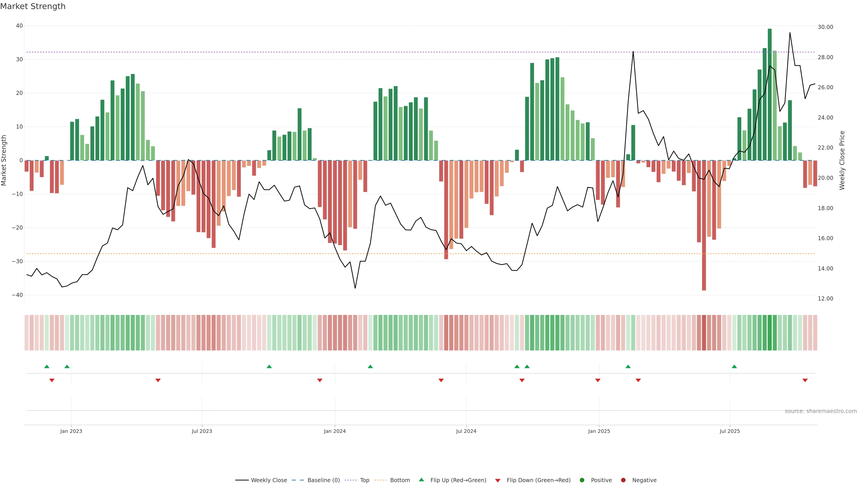Image resolution: width=868 pixels, height=488 pixels.
Task: Click the green Positive circle in legend
Action: tap(582, 480)
